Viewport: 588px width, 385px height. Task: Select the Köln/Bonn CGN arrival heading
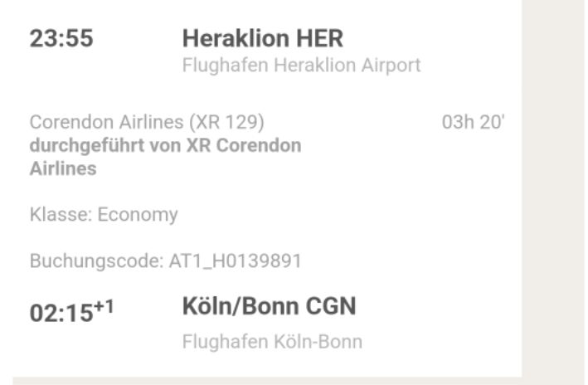click(269, 306)
